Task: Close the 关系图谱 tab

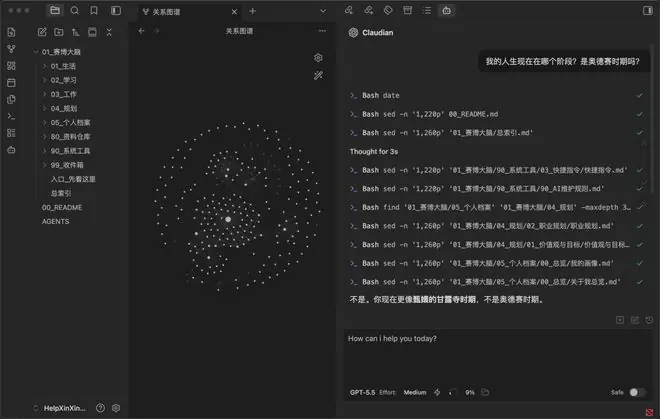Action: point(234,12)
